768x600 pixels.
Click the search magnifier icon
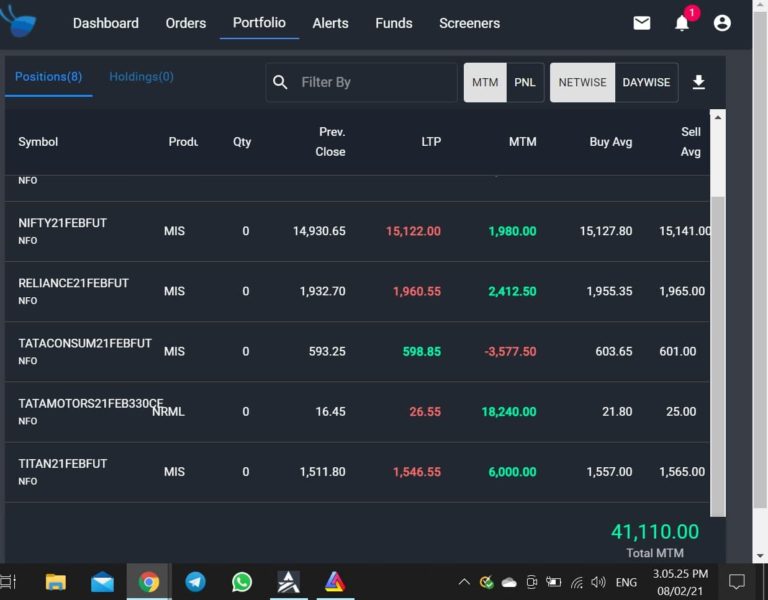[x=280, y=82]
